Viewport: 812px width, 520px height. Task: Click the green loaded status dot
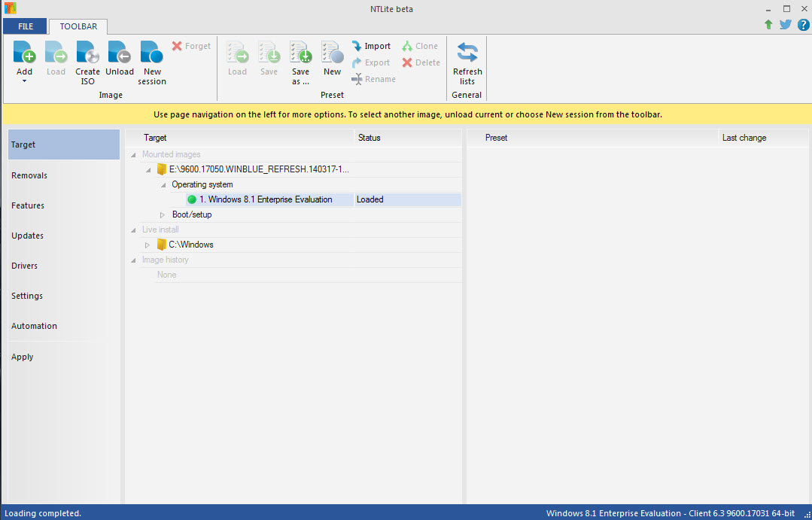tap(192, 199)
